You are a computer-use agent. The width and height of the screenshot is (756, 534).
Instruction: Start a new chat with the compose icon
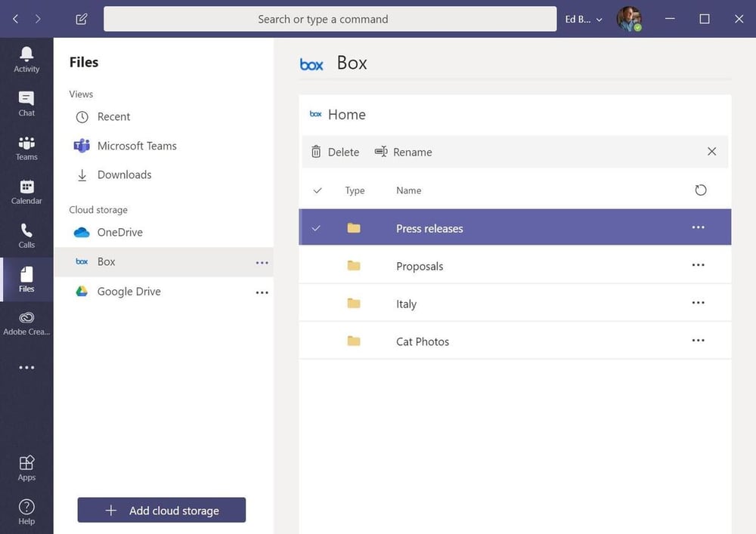click(x=81, y=19)
